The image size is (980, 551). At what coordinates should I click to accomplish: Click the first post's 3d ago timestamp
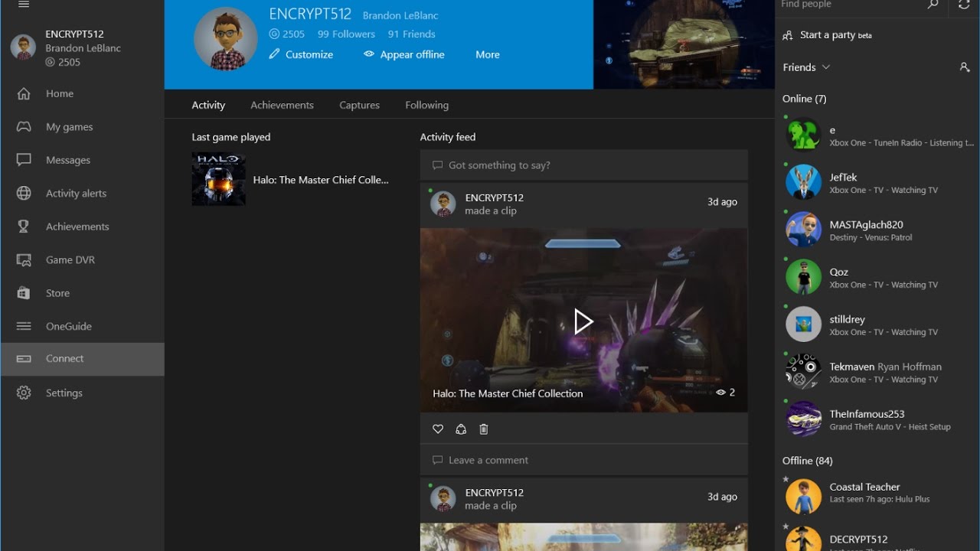click(x=722, y=202)
